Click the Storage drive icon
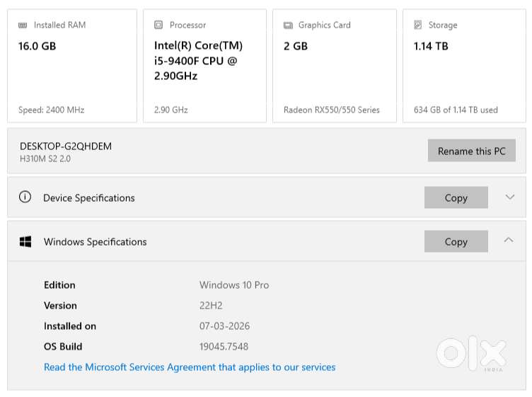 [418, 25]
